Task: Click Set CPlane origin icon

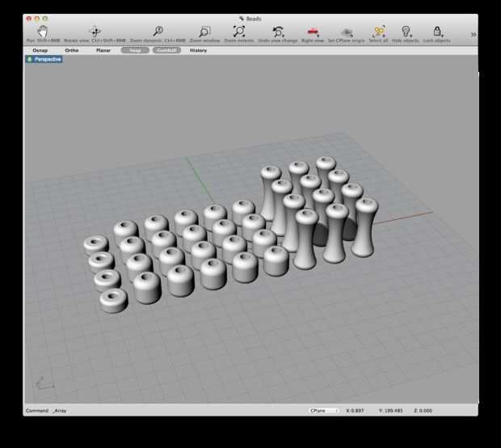Action: click(x=347, y=32)
